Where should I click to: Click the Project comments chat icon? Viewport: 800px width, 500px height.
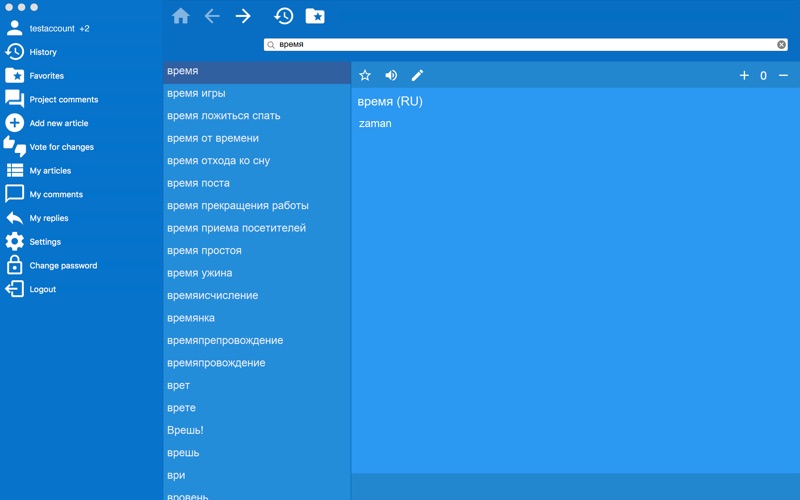(14, 99)
